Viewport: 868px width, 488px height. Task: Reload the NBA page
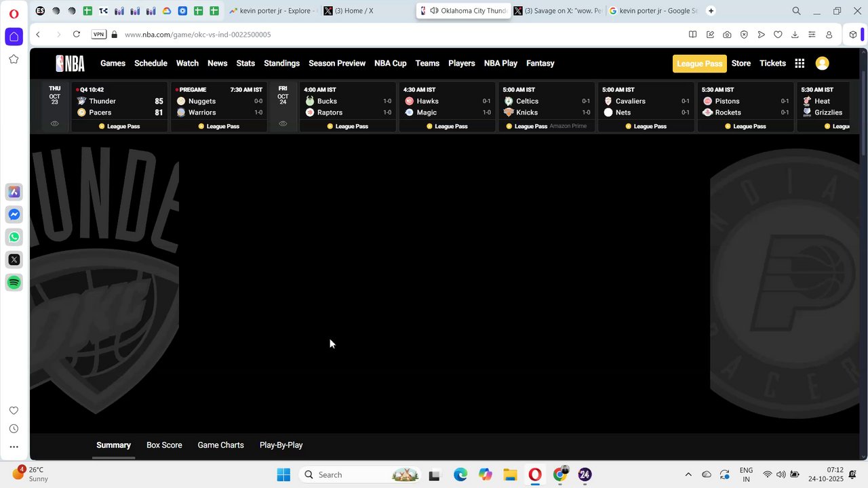click(77, 35)
